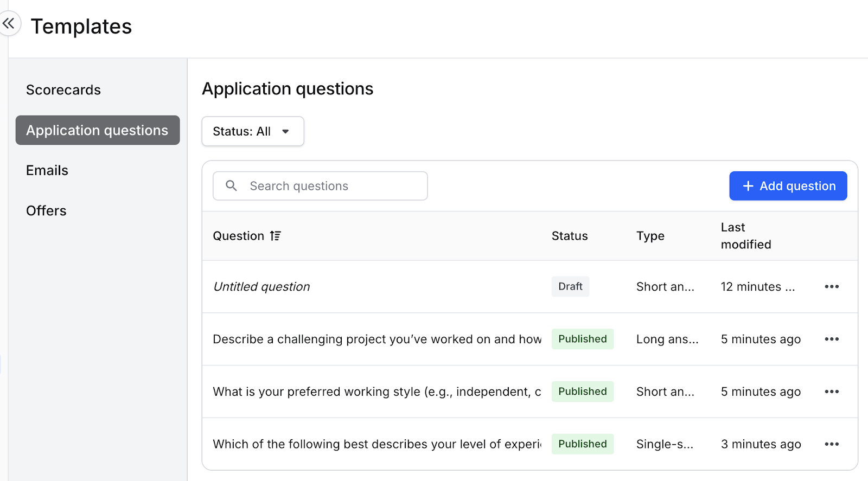The height and width of the screenshot is (481, 868).
Task: Select the Application questions sidebar item
Action: tap(97, 130)
